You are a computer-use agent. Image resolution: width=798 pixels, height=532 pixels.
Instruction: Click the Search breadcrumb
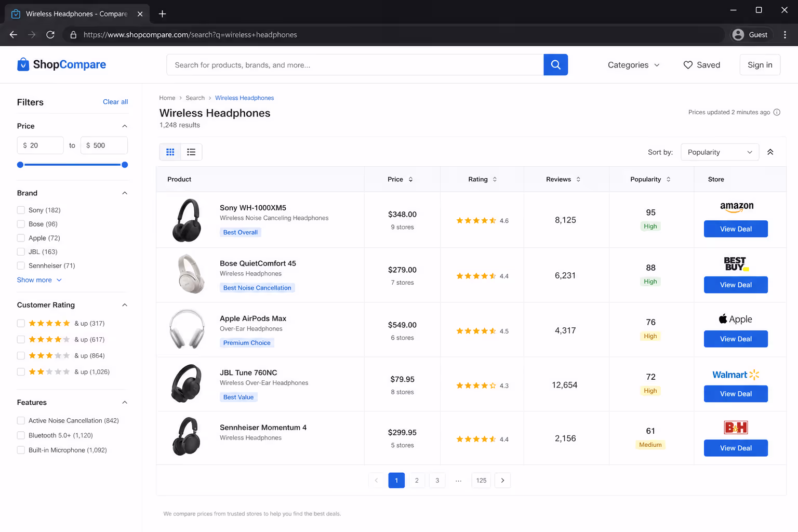(195, 98)
